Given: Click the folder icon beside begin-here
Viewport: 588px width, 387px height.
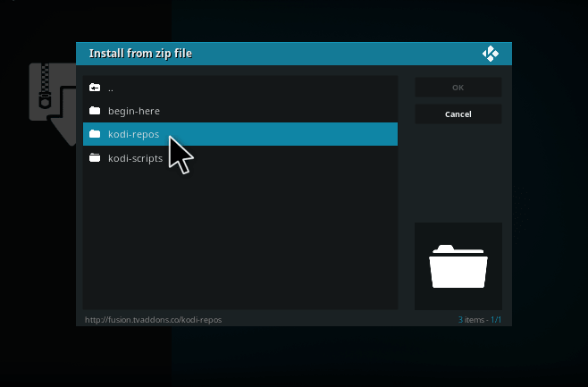Looking at the screenshot, I should point(95,111).
